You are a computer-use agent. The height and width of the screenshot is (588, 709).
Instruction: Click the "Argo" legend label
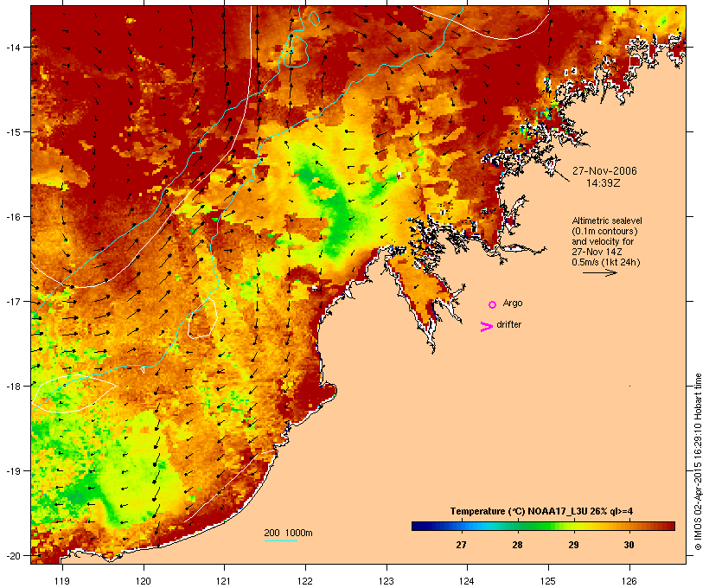tap(513, 303)
